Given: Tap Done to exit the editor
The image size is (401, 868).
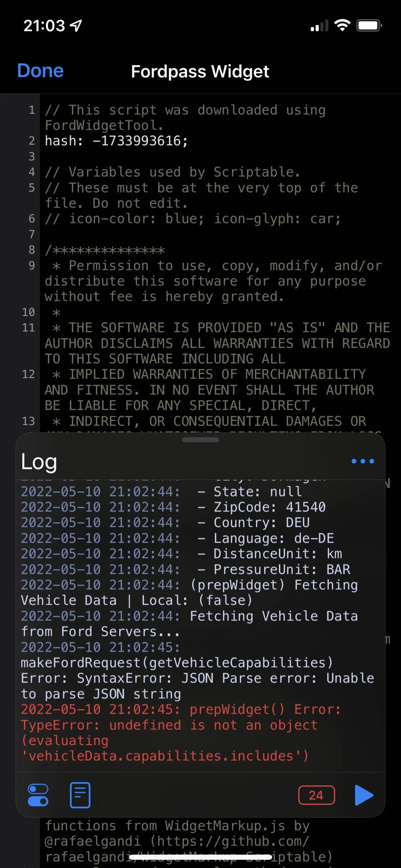Looking at the screenshot, I should [40, 71].
